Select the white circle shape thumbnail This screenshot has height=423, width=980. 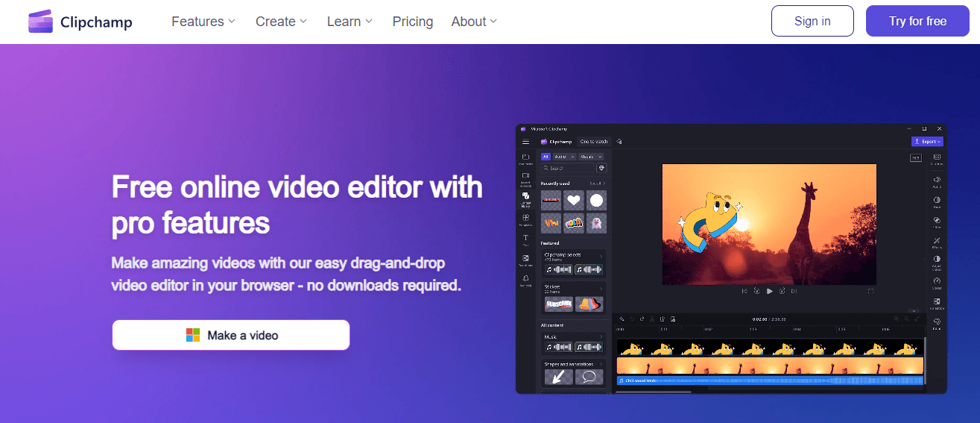click(x=596, y=200)
